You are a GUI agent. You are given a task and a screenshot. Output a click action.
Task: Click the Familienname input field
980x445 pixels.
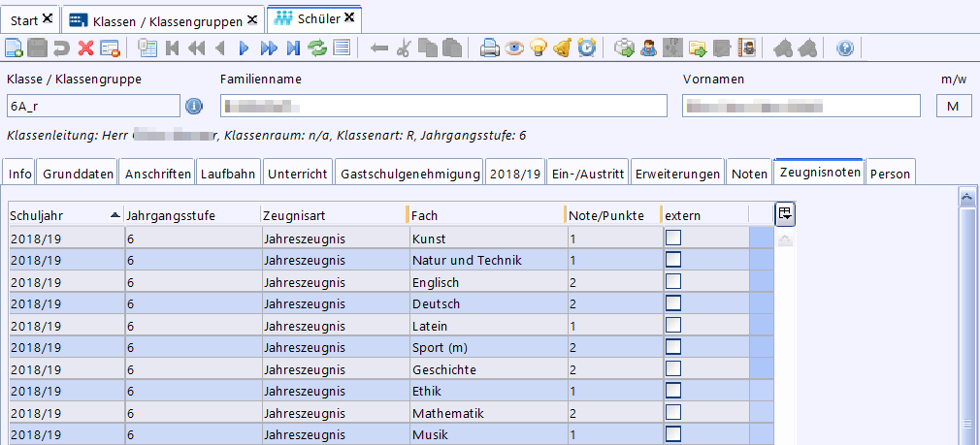tap(443, 106)
